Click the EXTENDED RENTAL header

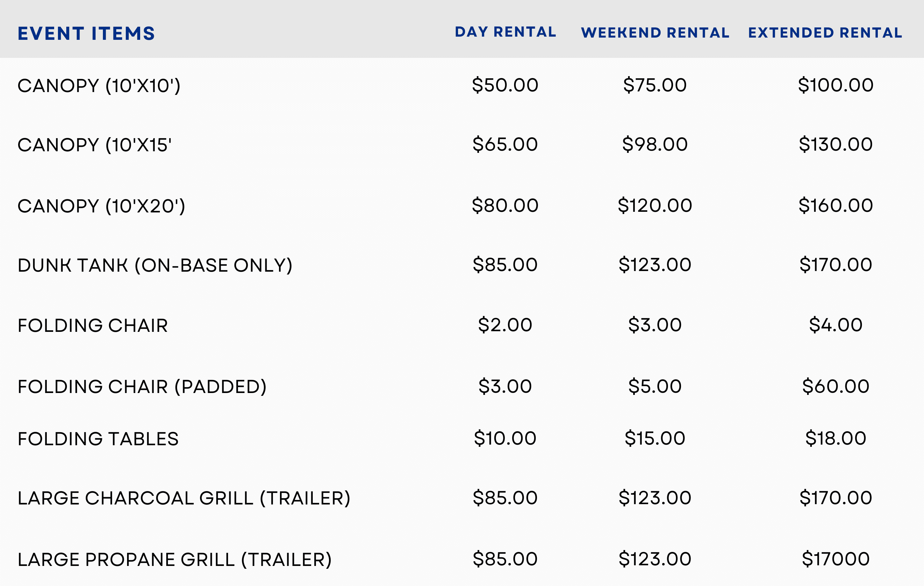825,32
